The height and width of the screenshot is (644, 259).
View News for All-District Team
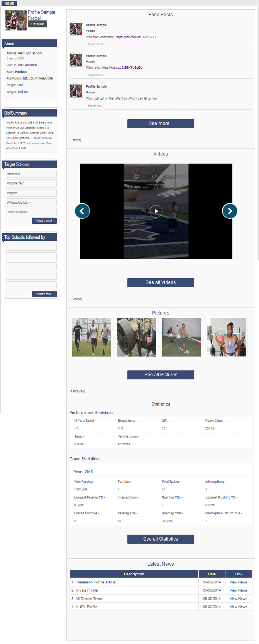[238, 599]
